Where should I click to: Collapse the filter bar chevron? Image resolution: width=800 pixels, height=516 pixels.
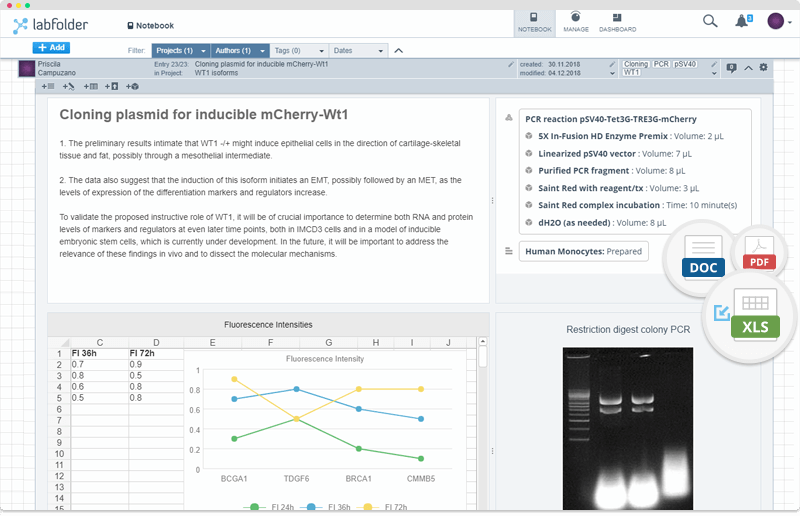tap(399, 51)
